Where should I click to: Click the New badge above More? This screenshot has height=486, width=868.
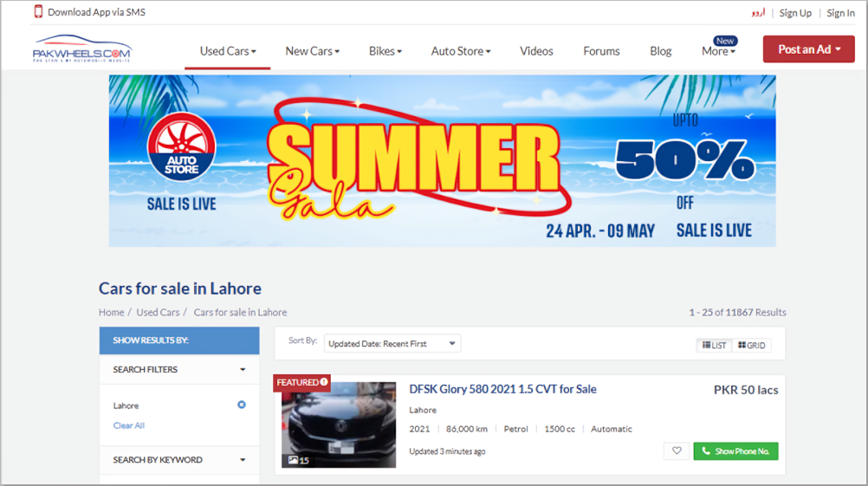click(x=725, y=41)
